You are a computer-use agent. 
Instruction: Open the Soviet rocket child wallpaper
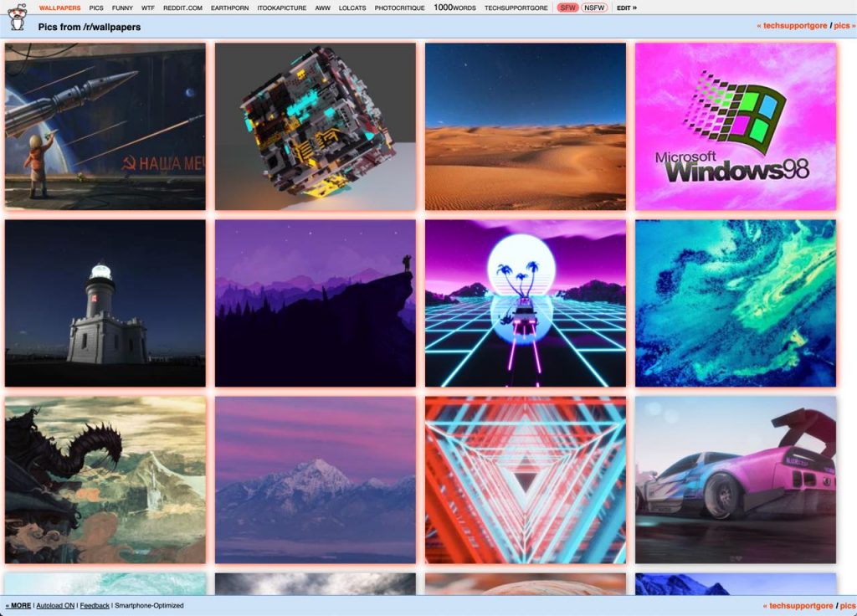(105, 126)
